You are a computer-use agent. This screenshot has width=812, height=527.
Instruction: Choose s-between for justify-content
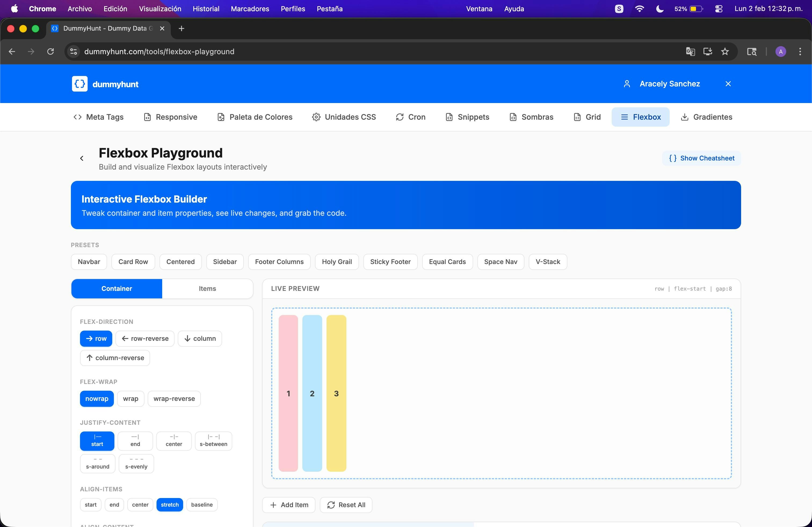(x=213, y=441)
